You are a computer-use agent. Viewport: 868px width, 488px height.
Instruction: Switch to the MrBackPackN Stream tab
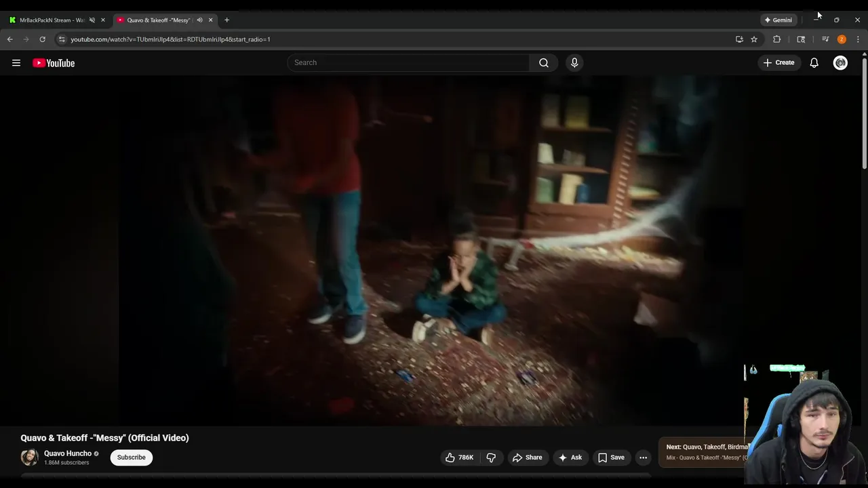(52, 20)
